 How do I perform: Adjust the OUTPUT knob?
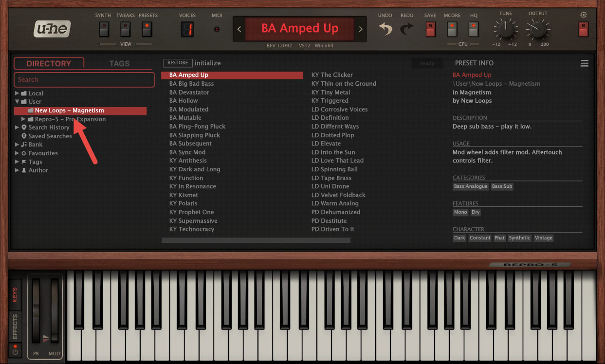[538, 30]
